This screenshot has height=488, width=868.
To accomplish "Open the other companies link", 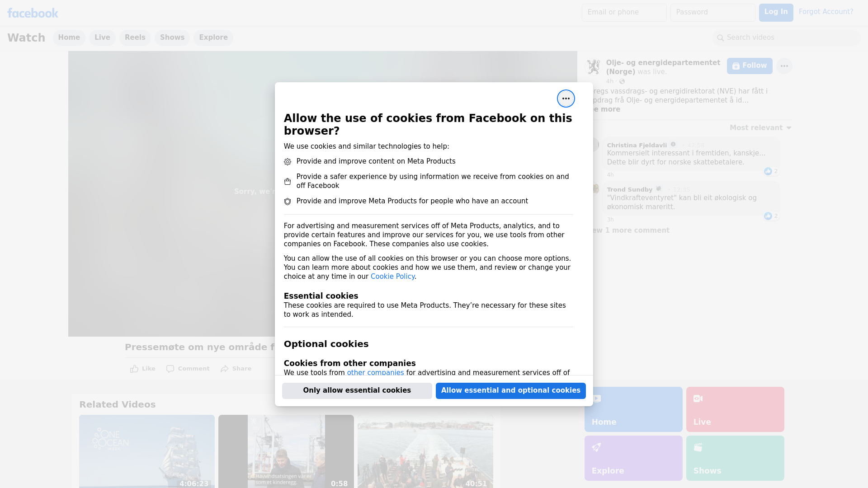I will 375,373.
